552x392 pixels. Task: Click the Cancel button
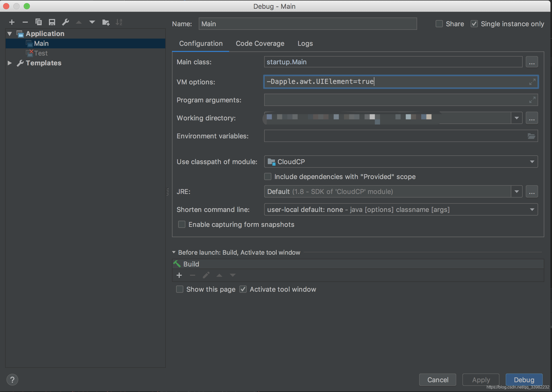click(437, 380)
